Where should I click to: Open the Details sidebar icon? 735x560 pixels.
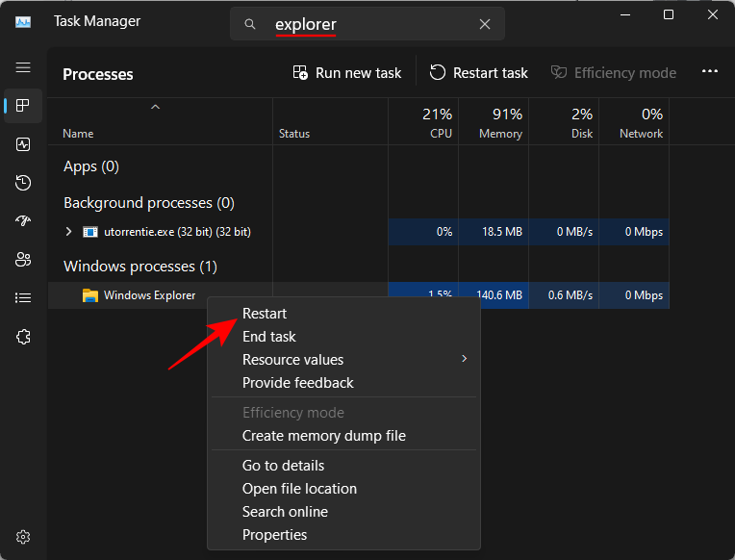click(x=23, y=298)
